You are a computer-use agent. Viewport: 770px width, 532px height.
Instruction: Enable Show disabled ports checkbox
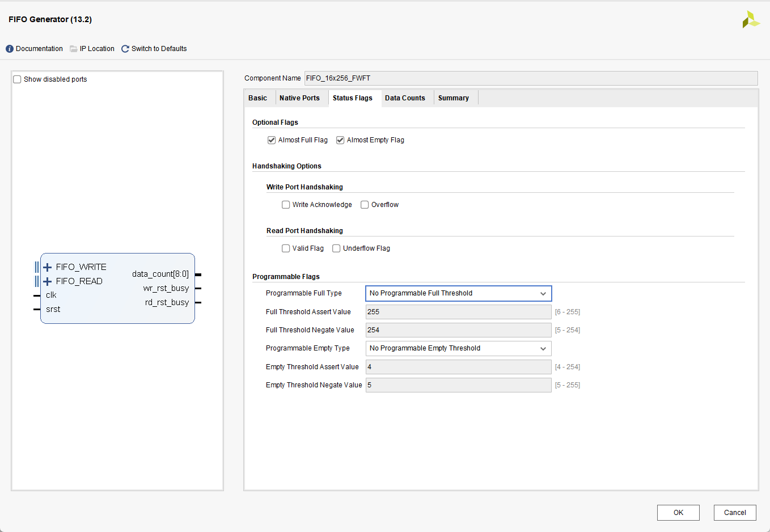(x=17, y=79)
